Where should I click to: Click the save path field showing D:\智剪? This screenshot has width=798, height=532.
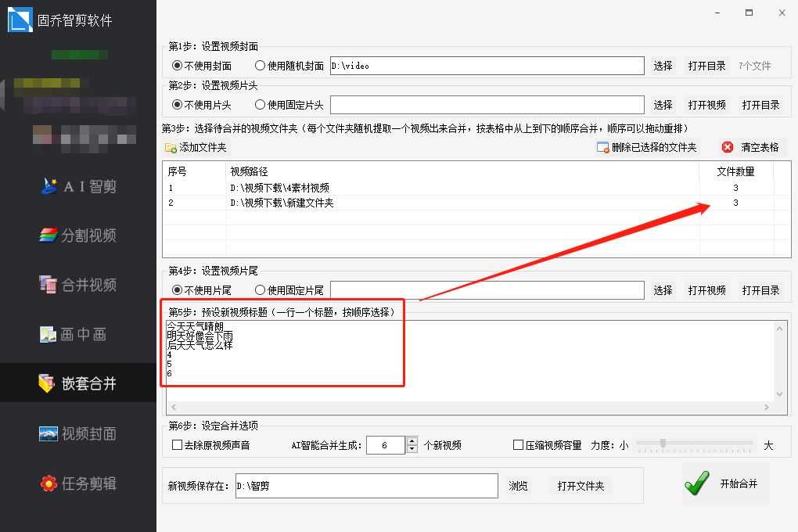tap(366, 486)
